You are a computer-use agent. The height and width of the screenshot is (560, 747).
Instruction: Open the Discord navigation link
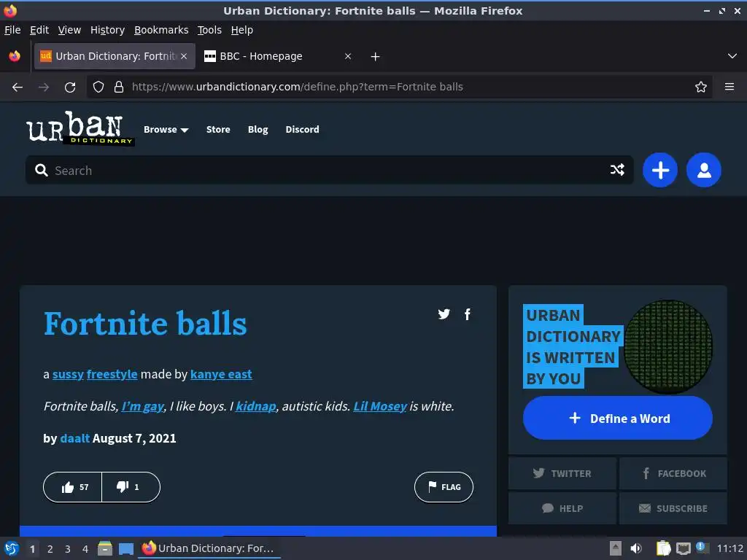point(302,130)
